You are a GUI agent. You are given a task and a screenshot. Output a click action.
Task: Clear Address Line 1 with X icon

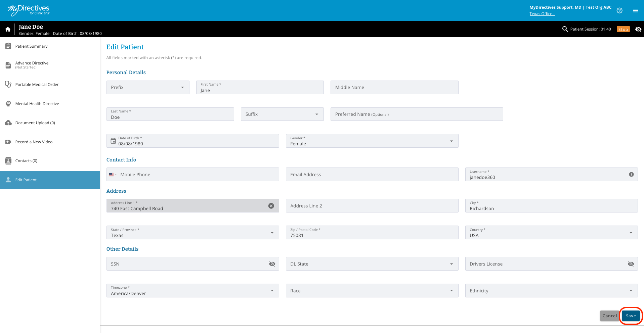tap(271, 206)
